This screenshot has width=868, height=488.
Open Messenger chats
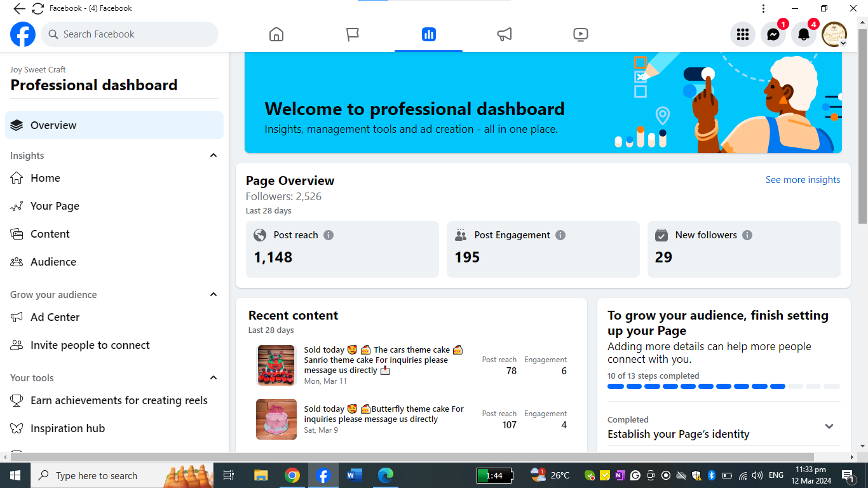pos(773,34)
